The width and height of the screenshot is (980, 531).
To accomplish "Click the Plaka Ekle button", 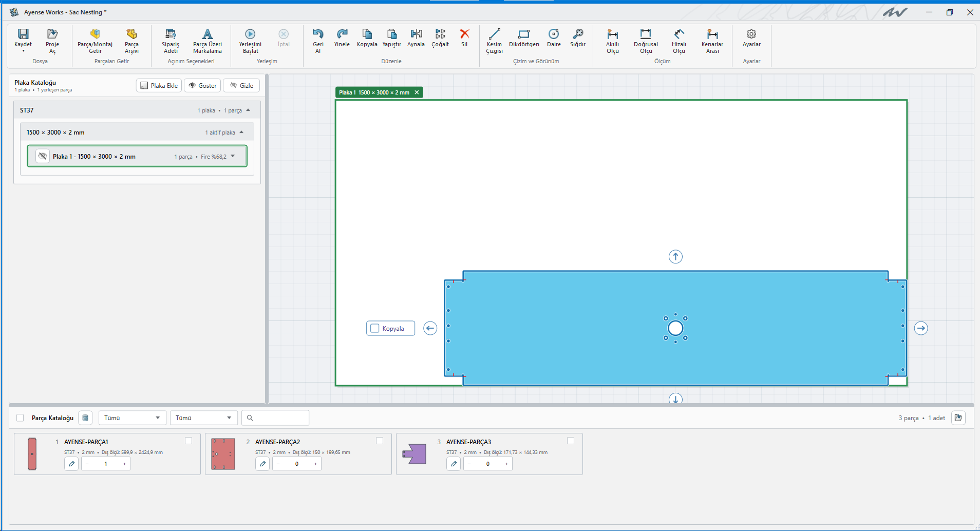I will click(x=159, y=85).
